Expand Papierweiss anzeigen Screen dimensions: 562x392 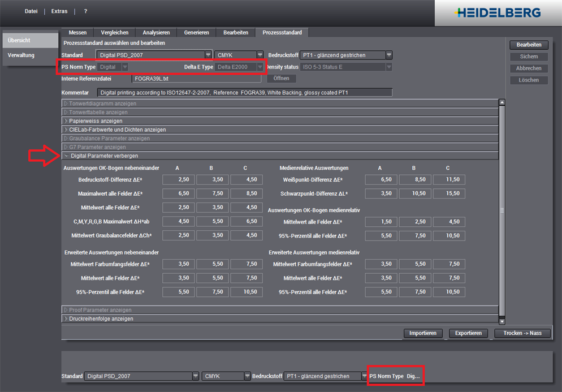click(x=280, y=121)
